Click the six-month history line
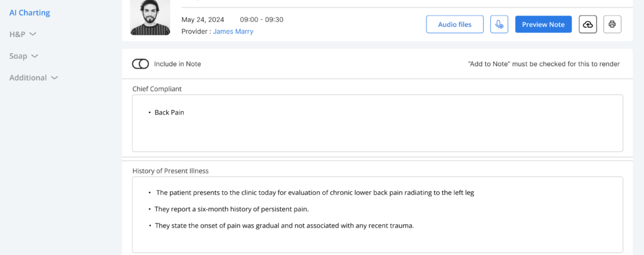Screen dimensions: 644x255 231,209
